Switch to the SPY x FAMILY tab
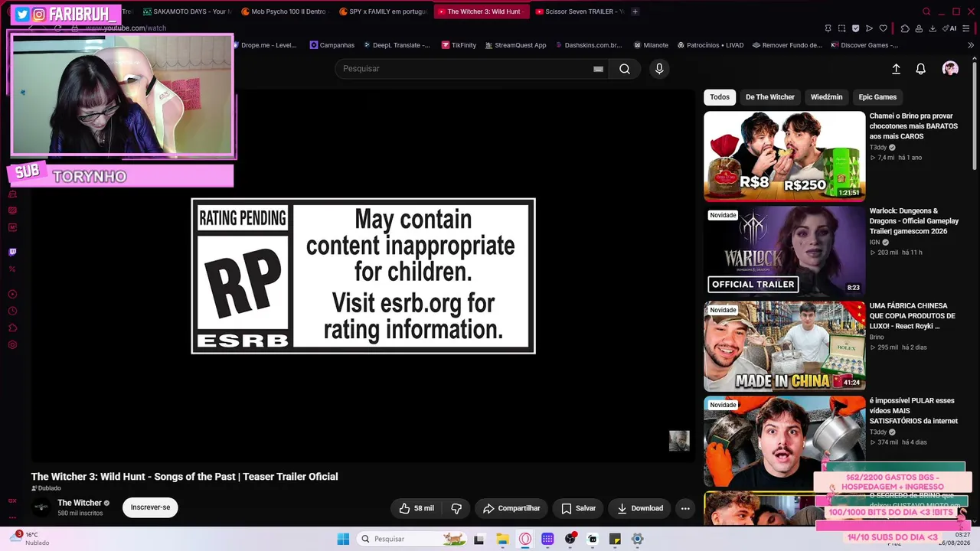This screenshot has width=980, height=551. tap(382, 11)
